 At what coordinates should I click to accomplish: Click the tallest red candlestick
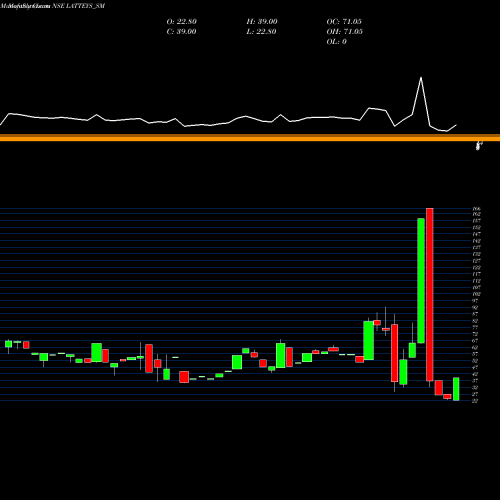(430, 294)
